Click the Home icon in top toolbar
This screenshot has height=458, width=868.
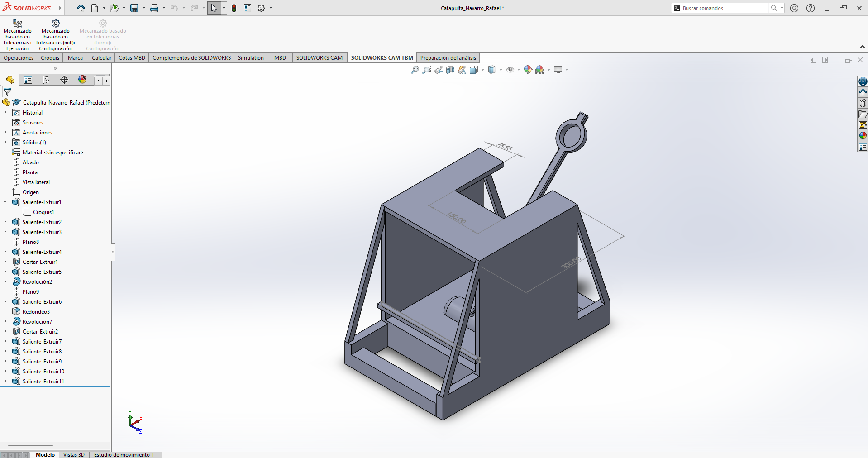(81, 8)
